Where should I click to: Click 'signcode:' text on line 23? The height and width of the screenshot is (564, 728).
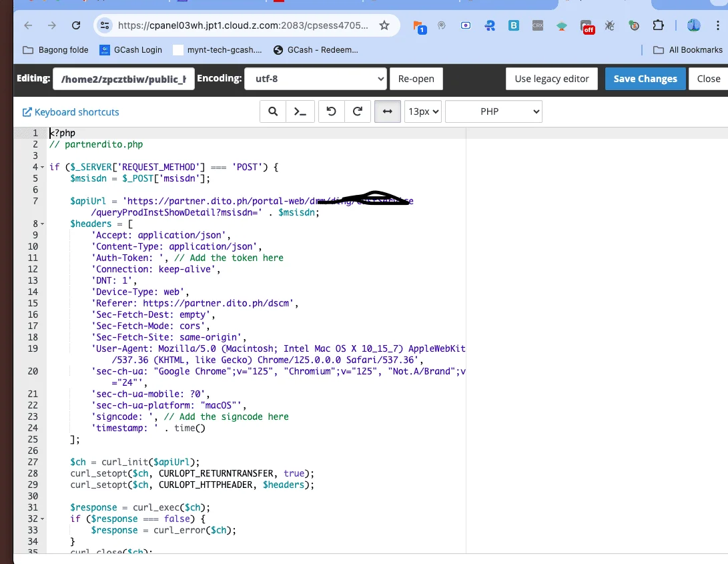pos(119,416)
